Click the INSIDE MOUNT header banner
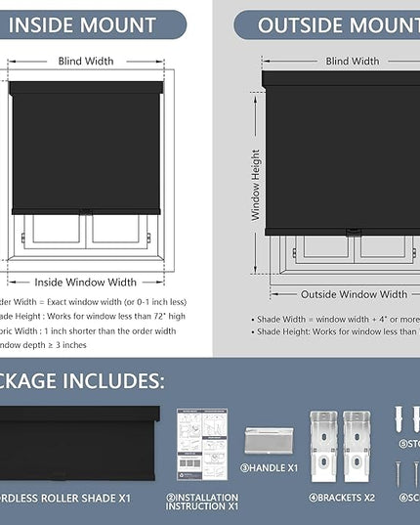Screen dimensions: 420x525 point(93,24)
